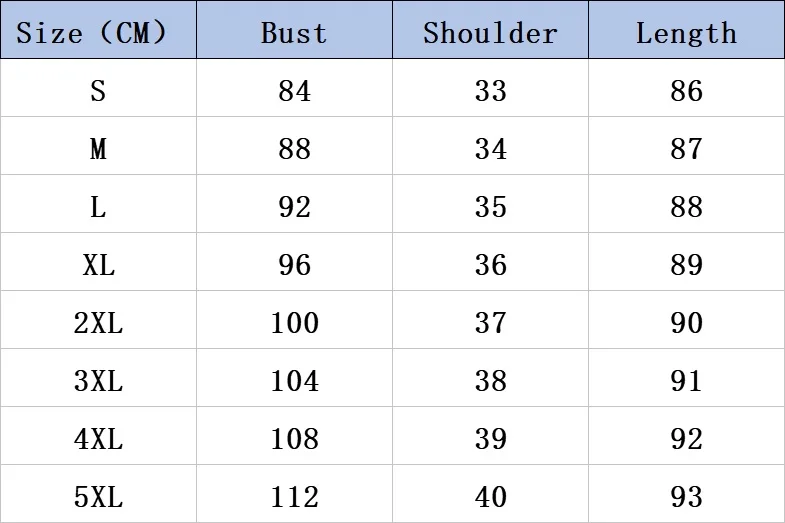The image size is (785, 523).
Task: Select length value 87 in M row
Action: tap(686, 149)
